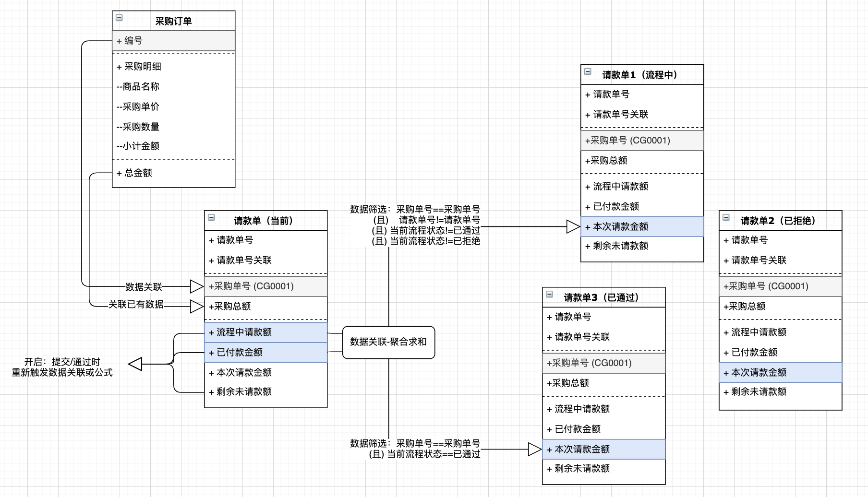This screenshot has height=497, width=868.
Task: Select the --采购单价 row
Action: tap(174, 107)
